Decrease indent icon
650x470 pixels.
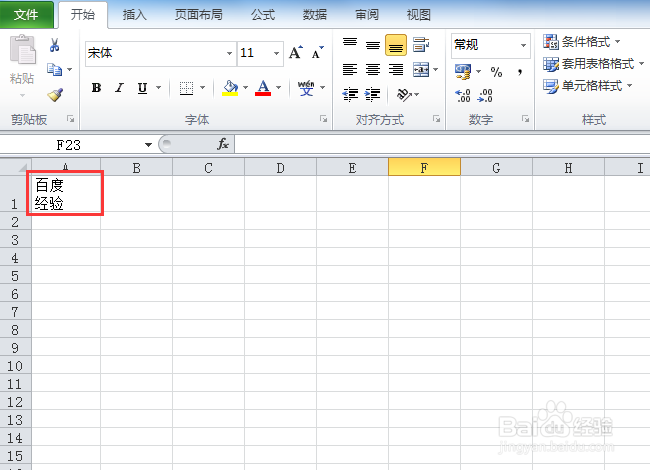click(350, 94)
